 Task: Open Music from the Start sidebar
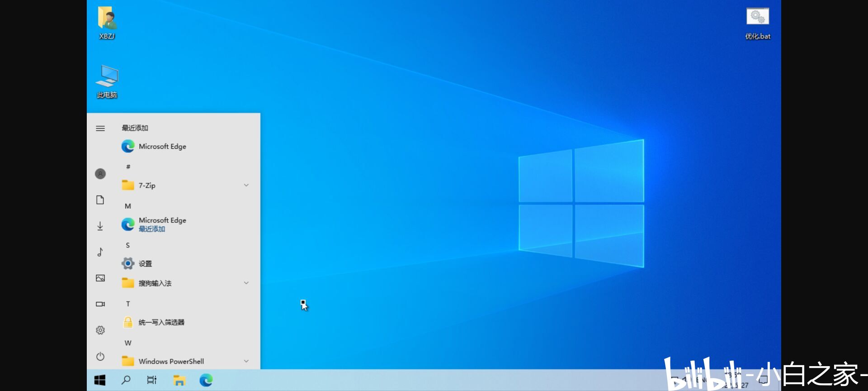click(x=100, y=252)
